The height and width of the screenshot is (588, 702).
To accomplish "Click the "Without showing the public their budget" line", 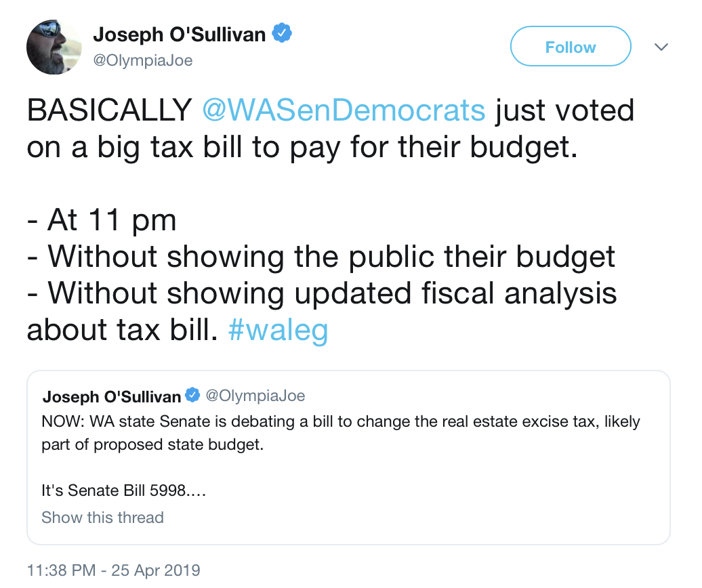I will click(x=331, y=257).
